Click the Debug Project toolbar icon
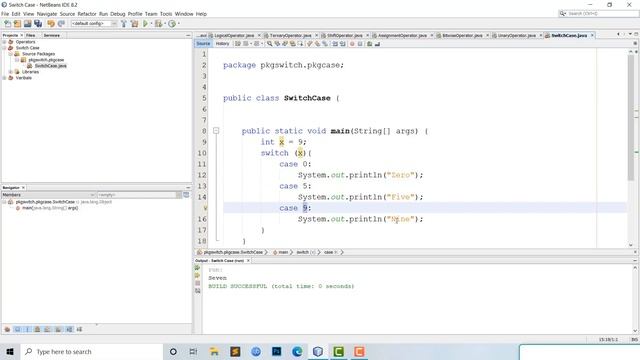Screen dimensions: 640x360 tap(158, 24)
